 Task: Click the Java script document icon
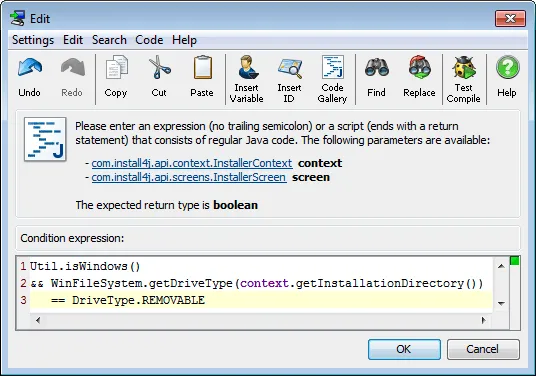coord(45,139)
